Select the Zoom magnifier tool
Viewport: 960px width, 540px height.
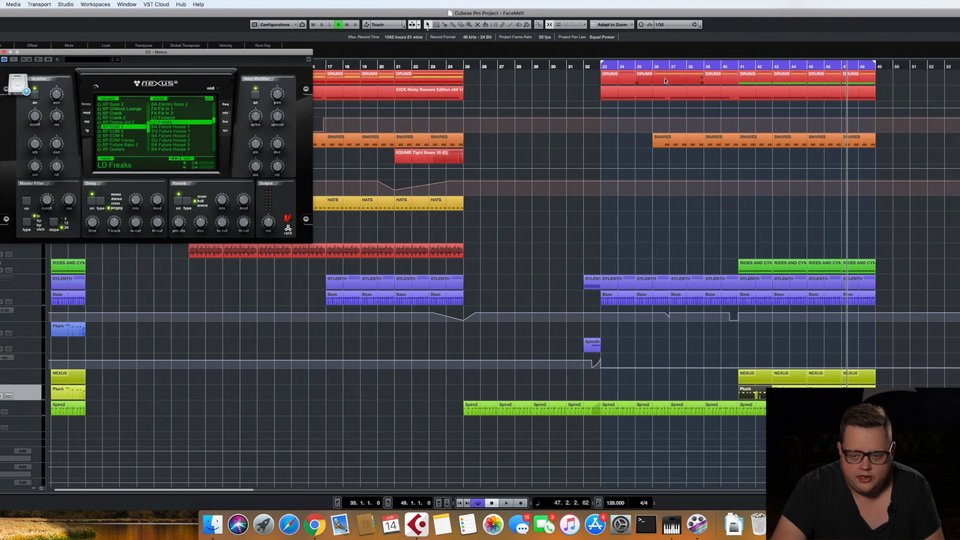[x=469, y=24]
